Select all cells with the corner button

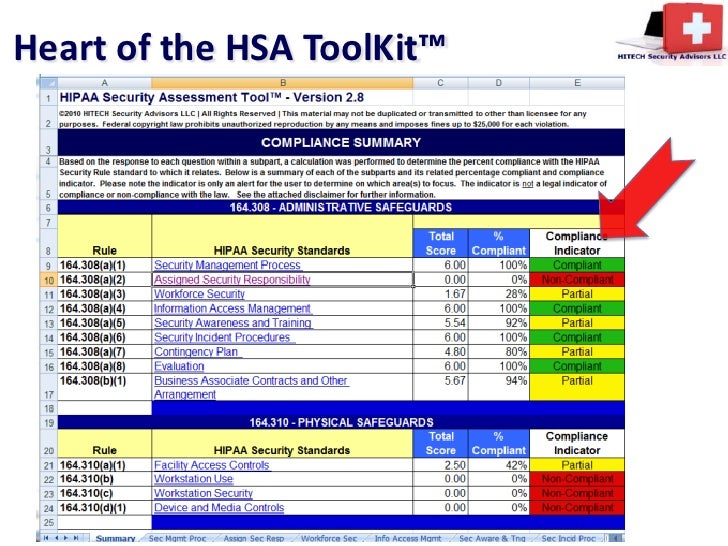click(x=48, y=83)
